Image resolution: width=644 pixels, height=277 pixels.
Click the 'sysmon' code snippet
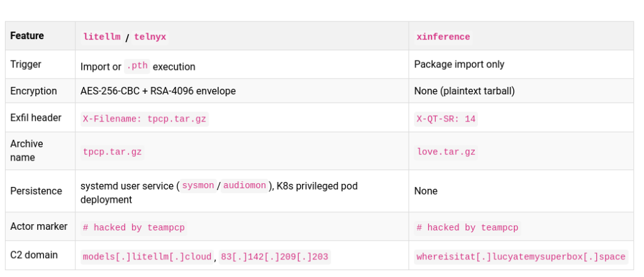[198, 186]
